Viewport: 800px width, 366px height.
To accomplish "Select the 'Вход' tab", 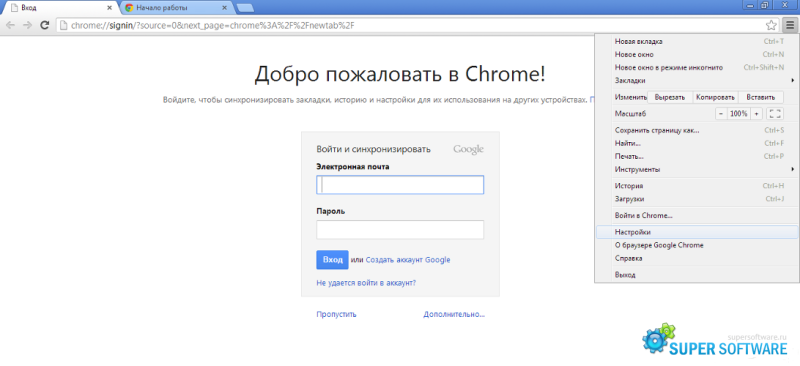I will pyautogui.click(x=61, y=8).
